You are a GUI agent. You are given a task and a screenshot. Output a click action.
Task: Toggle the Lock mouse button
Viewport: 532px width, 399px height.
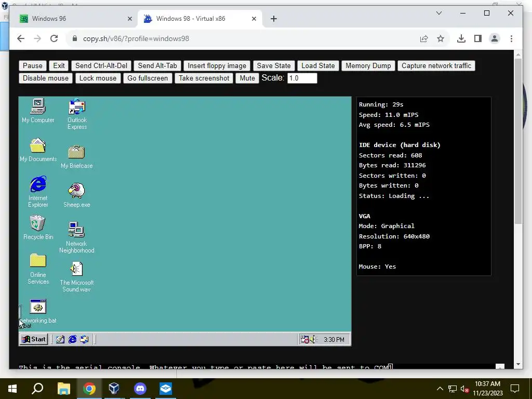coord(98,78)
